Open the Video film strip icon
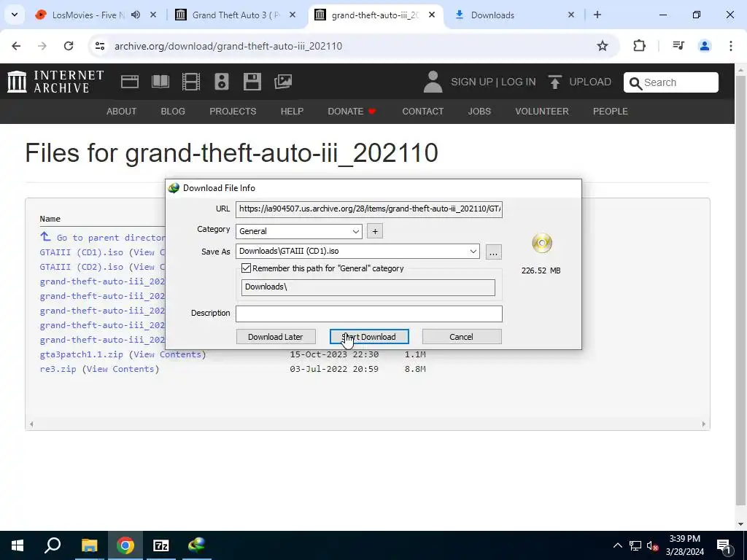The width and height of the screenshot is (747, 560). pos(191,82)
